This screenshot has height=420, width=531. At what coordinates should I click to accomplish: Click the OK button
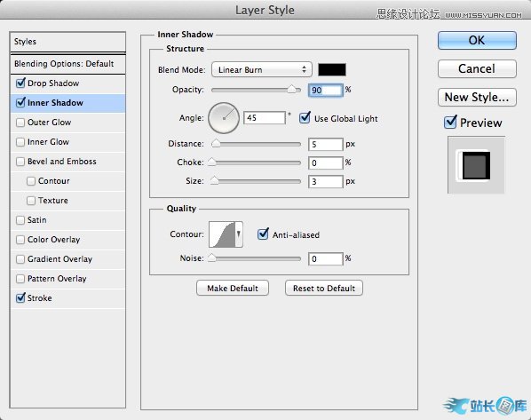(477, 40)
